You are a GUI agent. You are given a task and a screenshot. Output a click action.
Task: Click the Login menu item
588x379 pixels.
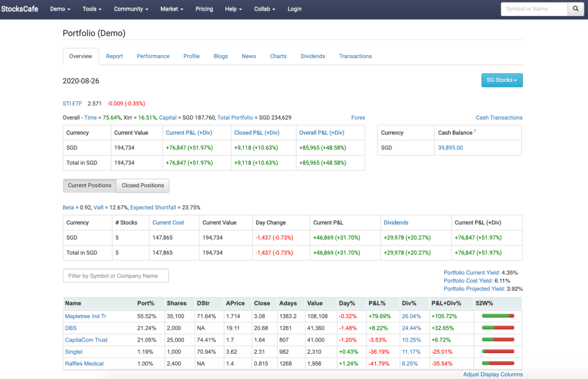[x=294, y=9]
